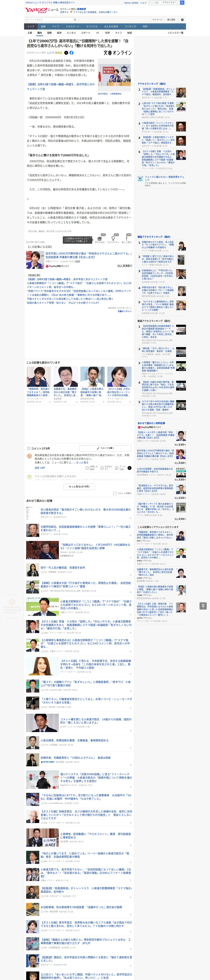Click the scroll-to-top arrow button
This screenshot has width=210, height=980.
(x=203, y=606)
